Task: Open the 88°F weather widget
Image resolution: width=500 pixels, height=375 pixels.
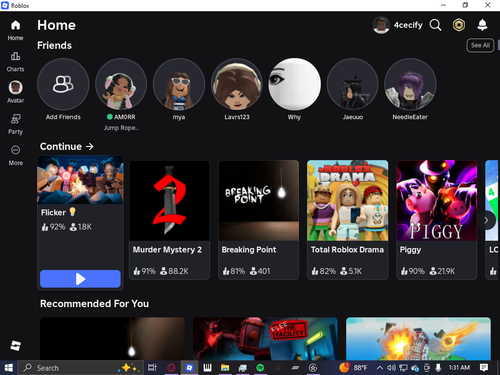Action: click(353, 368)
